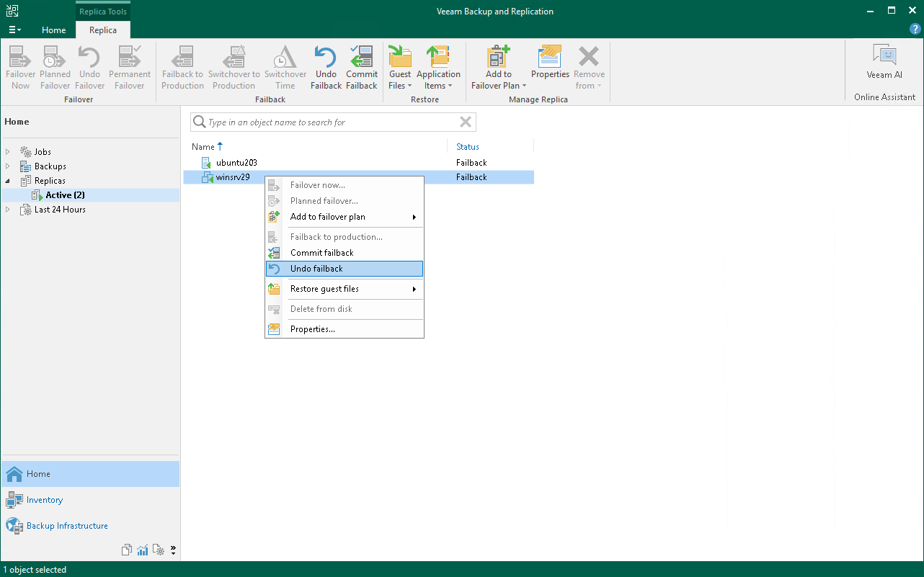Select Jobs in the navigation tree
The image size is (924, 577).
click(43, 152)
